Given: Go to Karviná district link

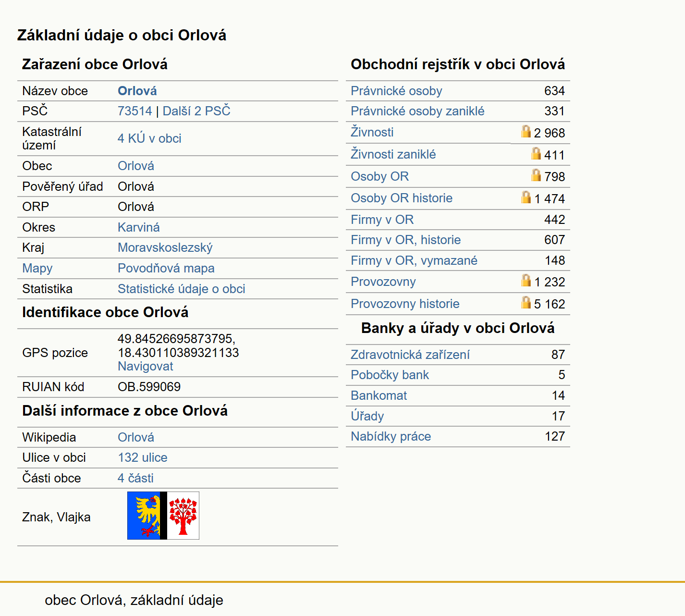Looking at the screenshot, I should pyautogui.click(x=139, y=227).
